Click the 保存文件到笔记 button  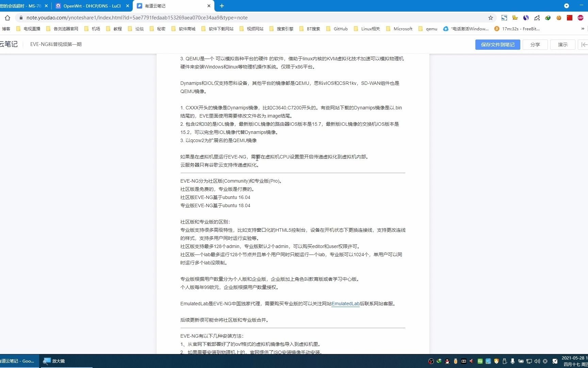(x=497, y=45)
